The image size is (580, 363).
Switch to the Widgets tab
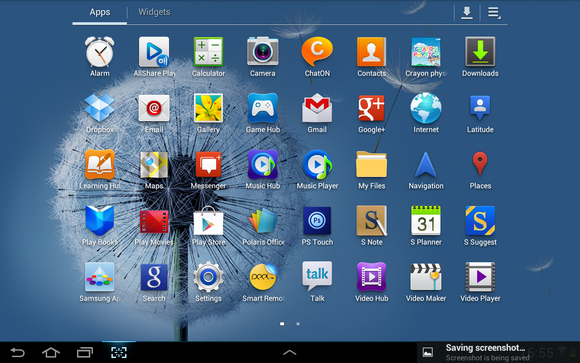coord(154,12)
